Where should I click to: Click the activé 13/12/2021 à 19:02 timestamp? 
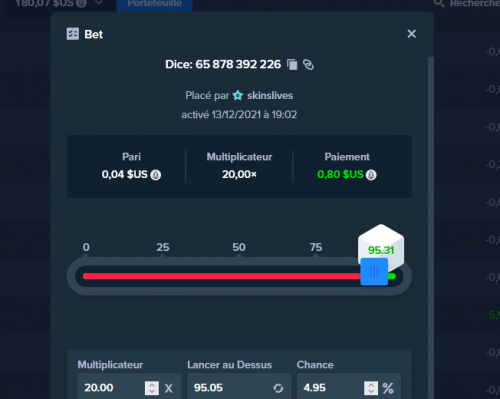point(239,115)
